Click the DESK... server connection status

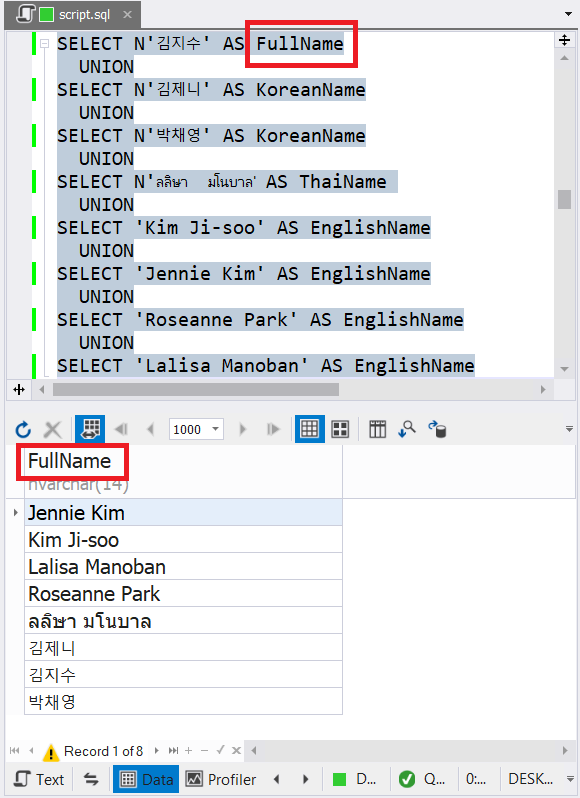(531, 779)
